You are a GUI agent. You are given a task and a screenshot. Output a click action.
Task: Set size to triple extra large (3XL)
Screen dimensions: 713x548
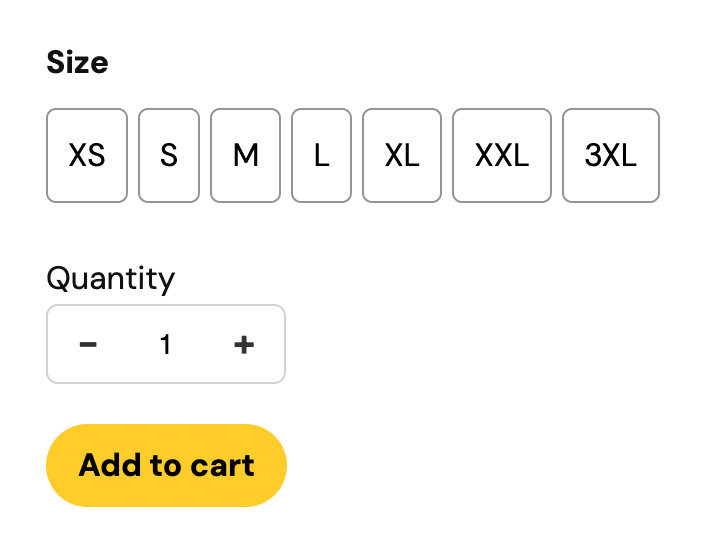coord(611,156)
